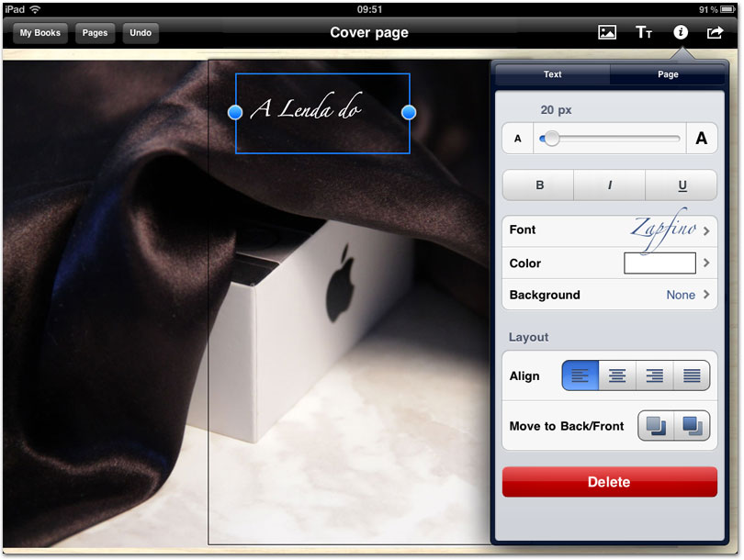Image resolution: width=744 pixels, height=560 pixels.
Task: Tap the Align label
Action: (x=524, y=376)
